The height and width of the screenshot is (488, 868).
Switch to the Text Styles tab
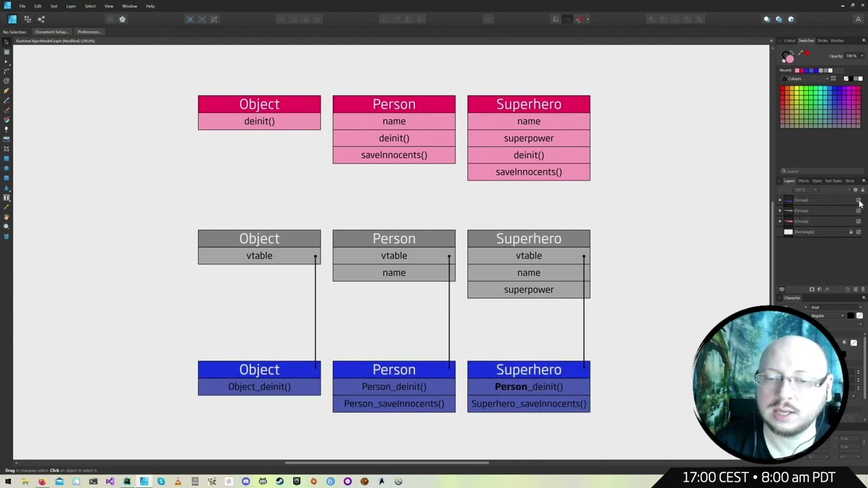[833, 181]
